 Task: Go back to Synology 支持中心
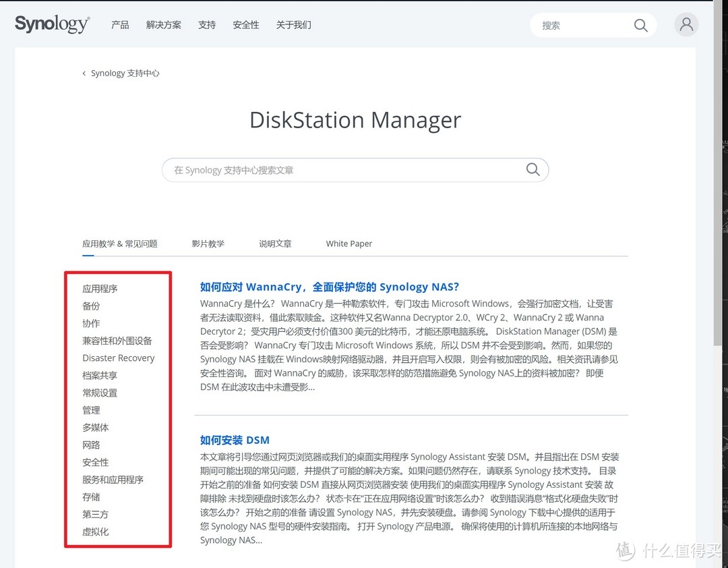(125, 73)
